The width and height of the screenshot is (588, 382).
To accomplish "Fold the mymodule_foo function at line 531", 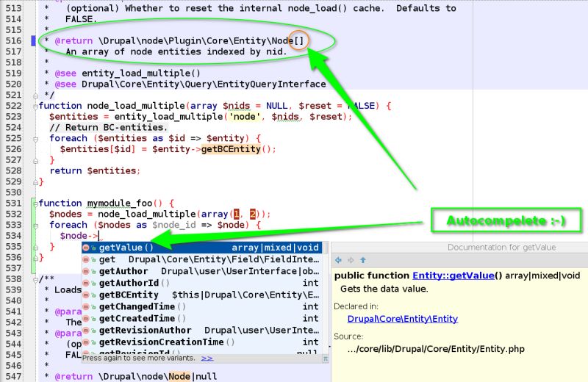I will (x=35, y=203).
